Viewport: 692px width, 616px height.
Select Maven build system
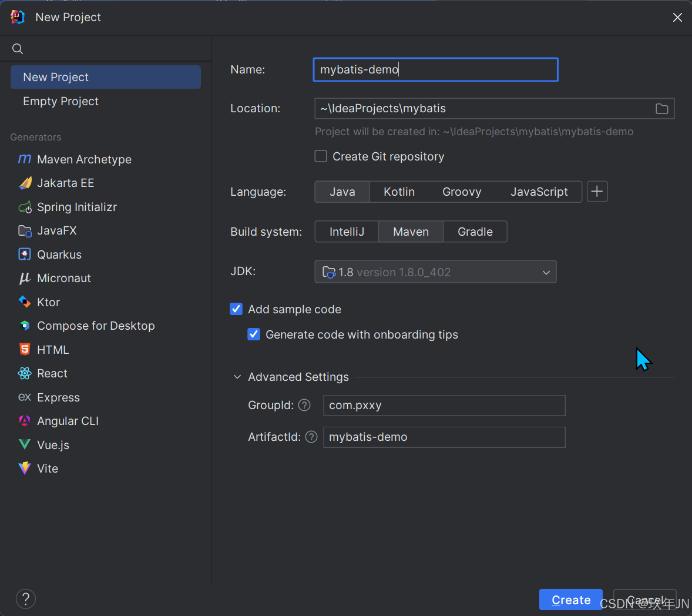click(411, 232)
